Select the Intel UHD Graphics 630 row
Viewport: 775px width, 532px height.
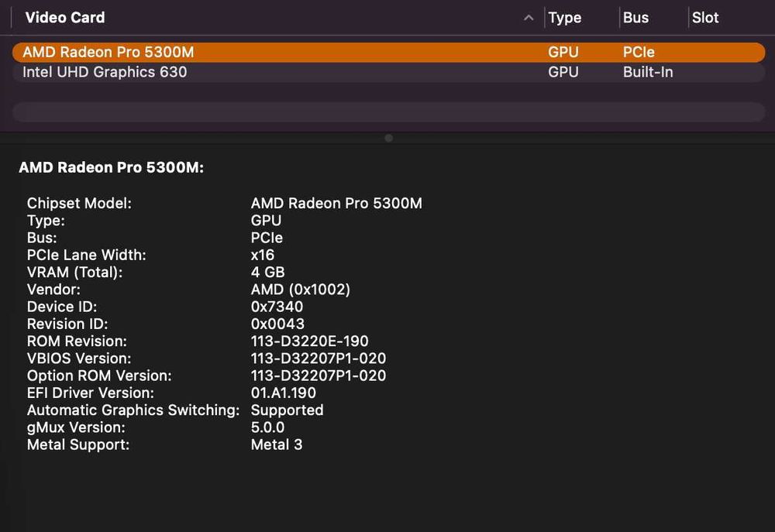point(388,72)
